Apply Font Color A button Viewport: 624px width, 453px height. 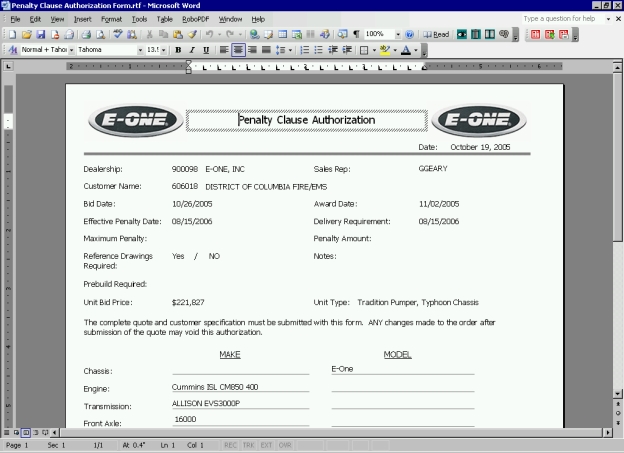pos(406,50)
